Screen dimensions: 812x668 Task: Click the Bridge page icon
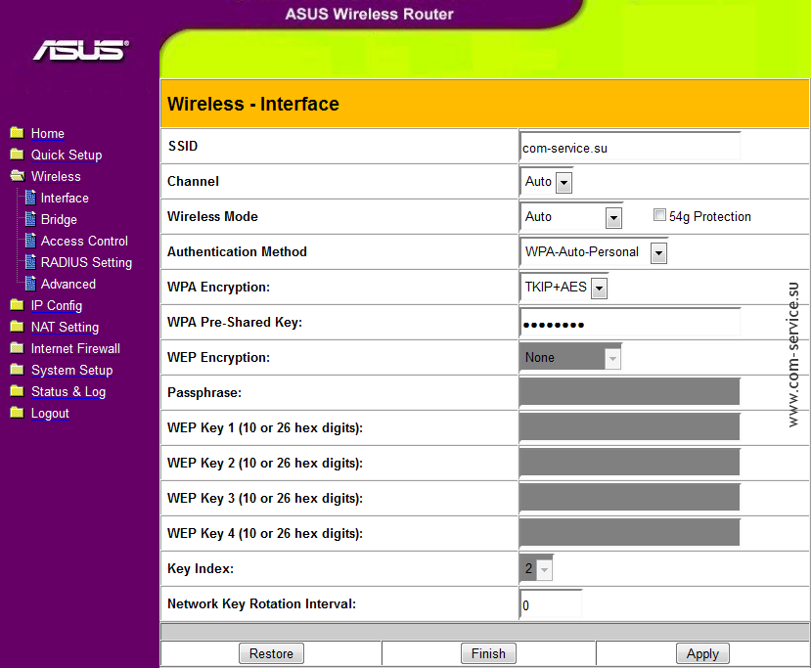(31, 219)
